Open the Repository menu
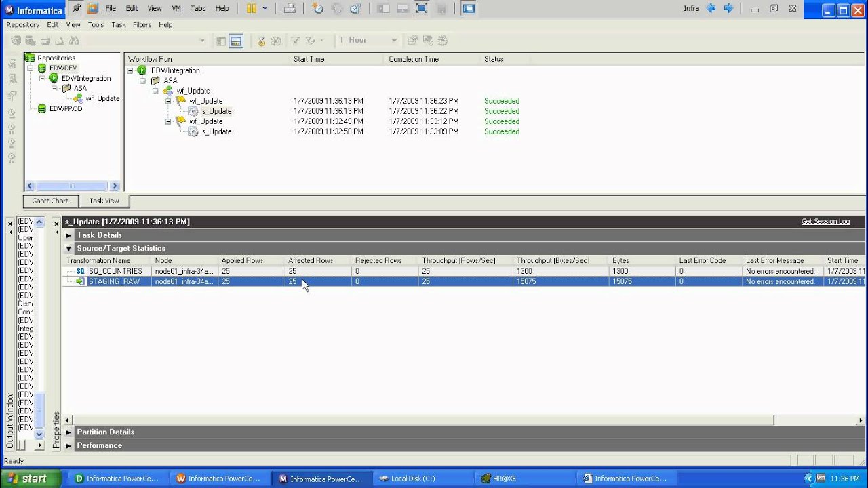Image resolution: width=868 pixels, height=488 pixels. pyautogui.click(x=23, y=25)
